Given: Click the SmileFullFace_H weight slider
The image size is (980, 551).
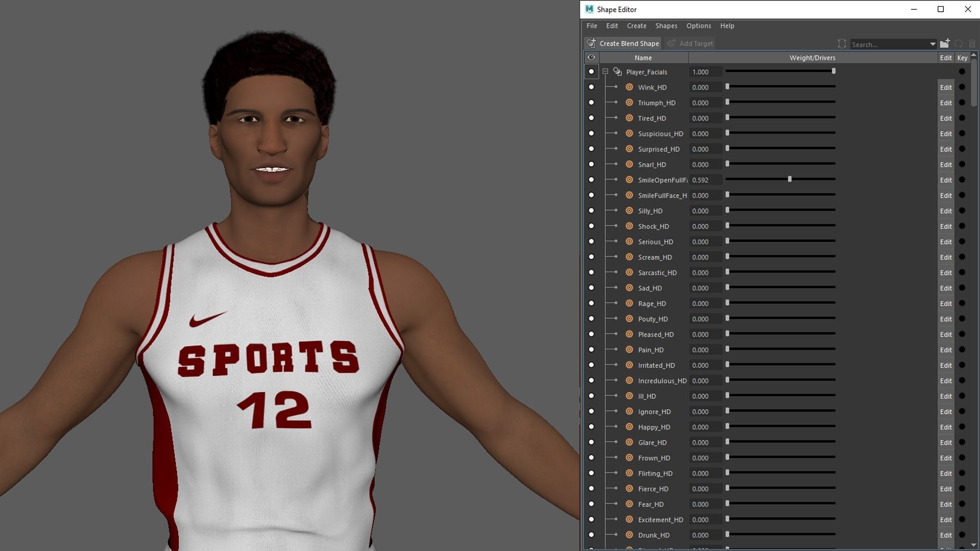Looking at the screenshot, I should [x=780, y=195].
